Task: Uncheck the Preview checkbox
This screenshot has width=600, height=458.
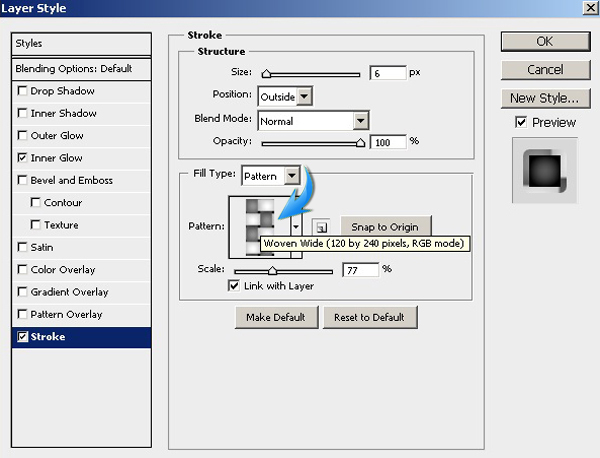Action: (x=521, y=122)
